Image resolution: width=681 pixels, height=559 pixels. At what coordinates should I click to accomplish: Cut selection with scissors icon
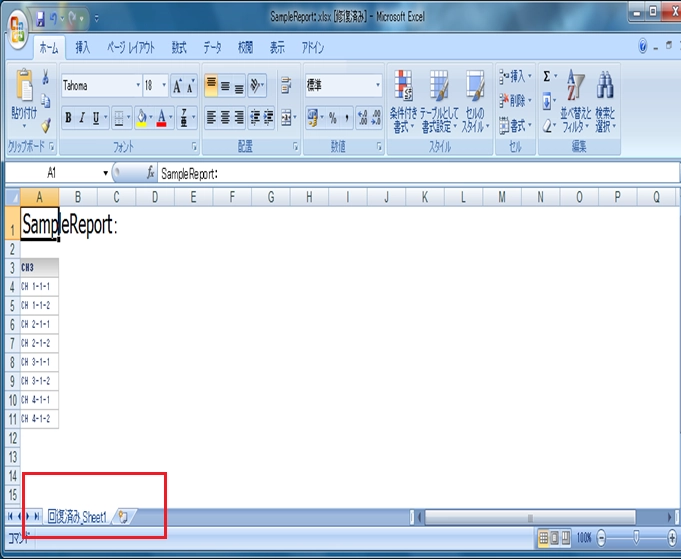(46, 79)
